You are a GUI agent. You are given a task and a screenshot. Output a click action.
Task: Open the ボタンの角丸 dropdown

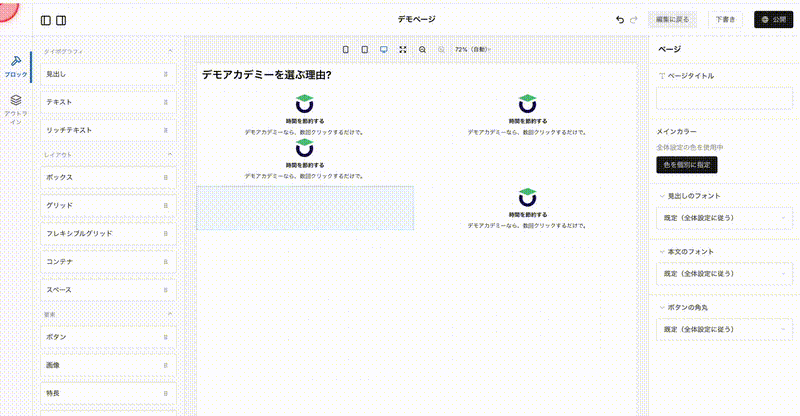(724, 329)
